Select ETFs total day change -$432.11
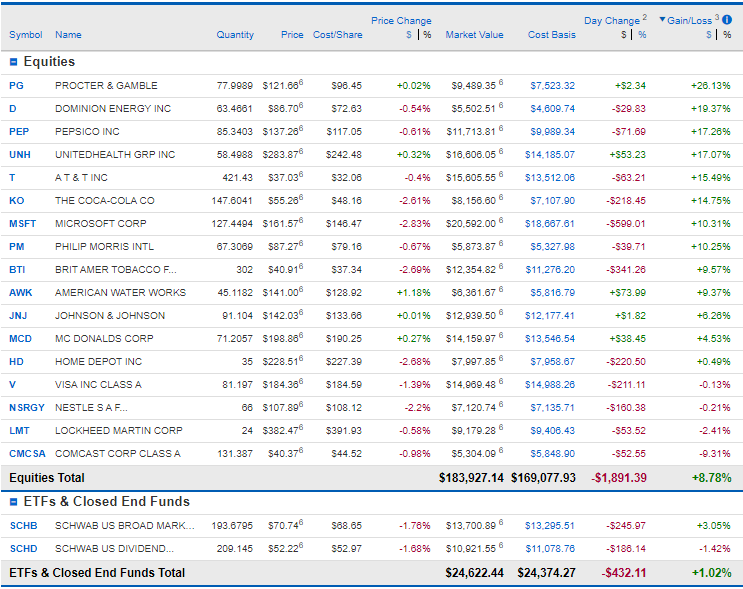Viewport: 743px width, 589px height. 624,573
